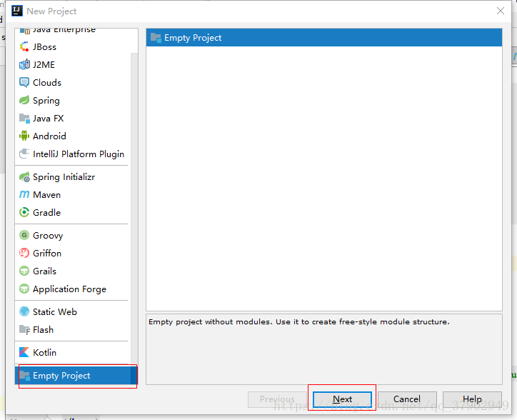
Task: Pick Gradle from the list
Action: (x=73, y=212)
